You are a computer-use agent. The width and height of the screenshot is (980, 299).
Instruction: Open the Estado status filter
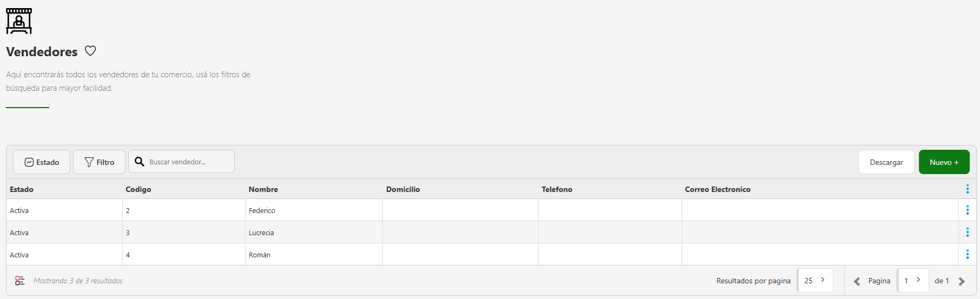tap(42, 162)
